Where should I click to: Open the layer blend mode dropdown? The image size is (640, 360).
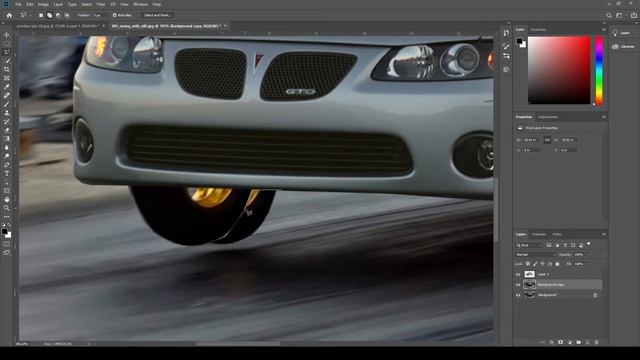(x=535, y=254)
